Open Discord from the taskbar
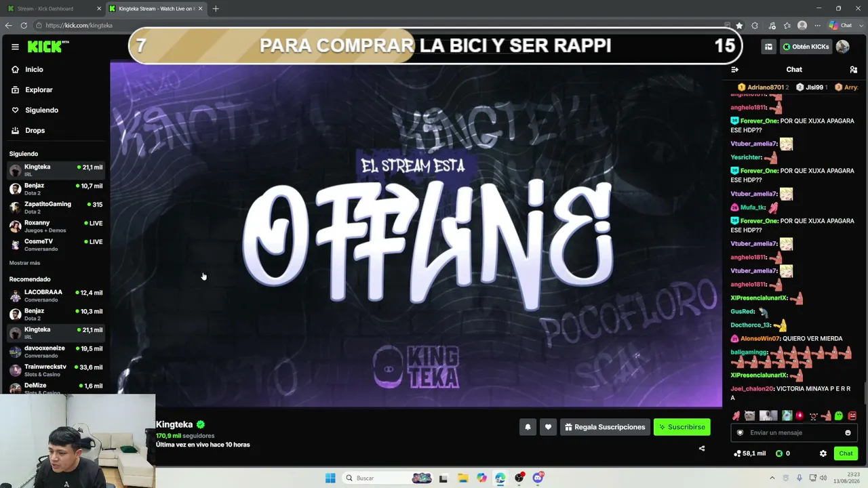 (x=538, y=478)
